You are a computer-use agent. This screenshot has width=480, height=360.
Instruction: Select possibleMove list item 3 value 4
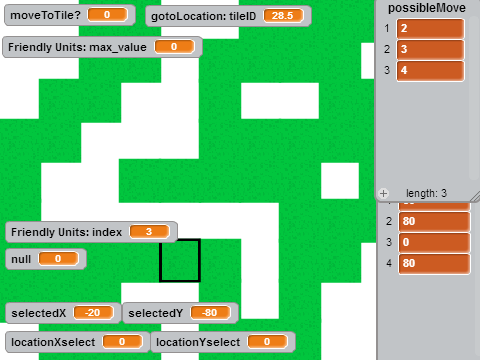tap(430, 71)
